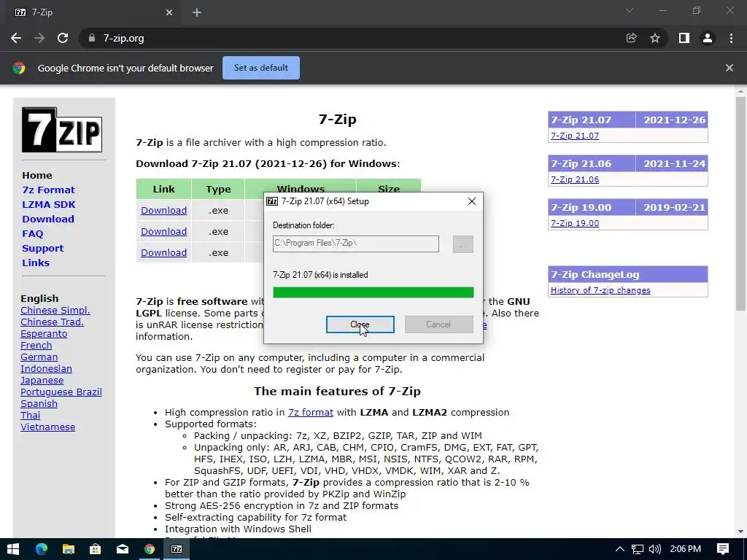Open the Chrome side panel icon
Image resolution: width=747 pixels, height=560 pixels.
(x=684, y=38)
